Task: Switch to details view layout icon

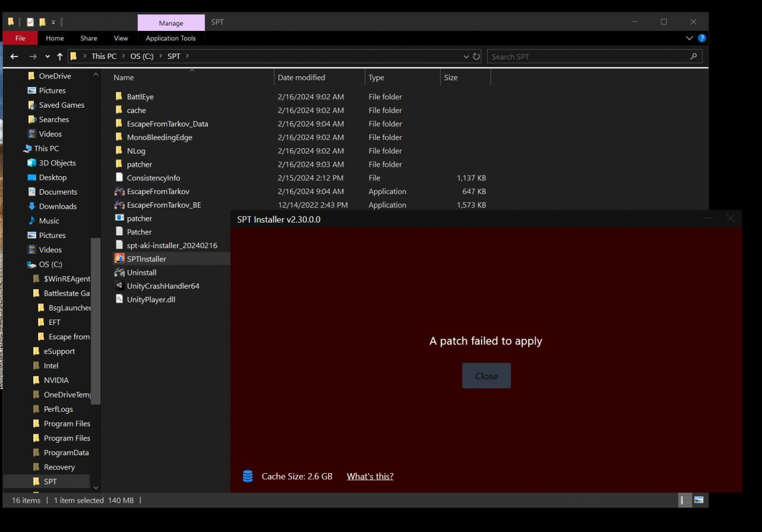Action: 685,500
